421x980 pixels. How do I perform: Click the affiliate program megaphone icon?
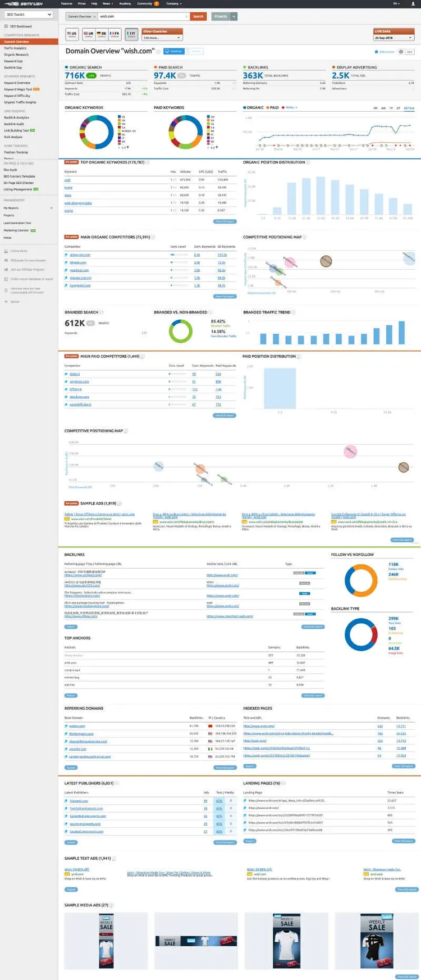click(6, 270)
